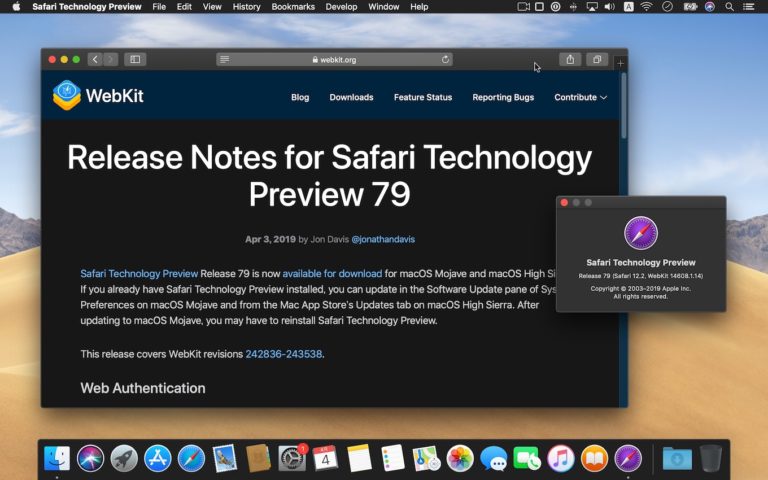Show the tab overview
The height and width of the screenshot is (480, 768).
tap(596, 60)
